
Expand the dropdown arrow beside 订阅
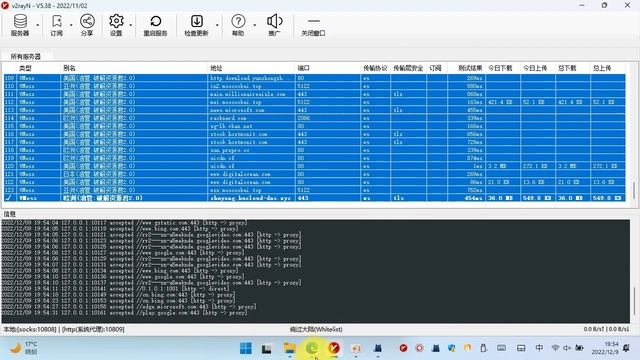[71, 25]
